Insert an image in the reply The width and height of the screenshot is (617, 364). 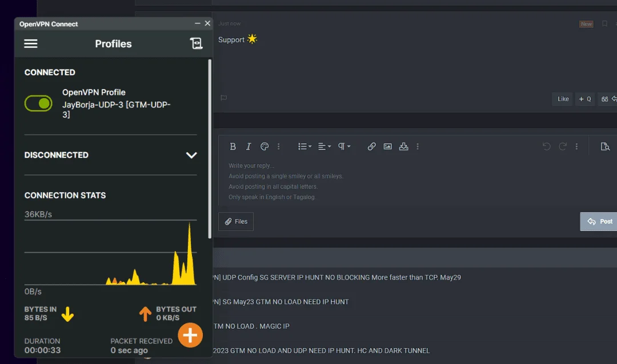coord(387,147)
